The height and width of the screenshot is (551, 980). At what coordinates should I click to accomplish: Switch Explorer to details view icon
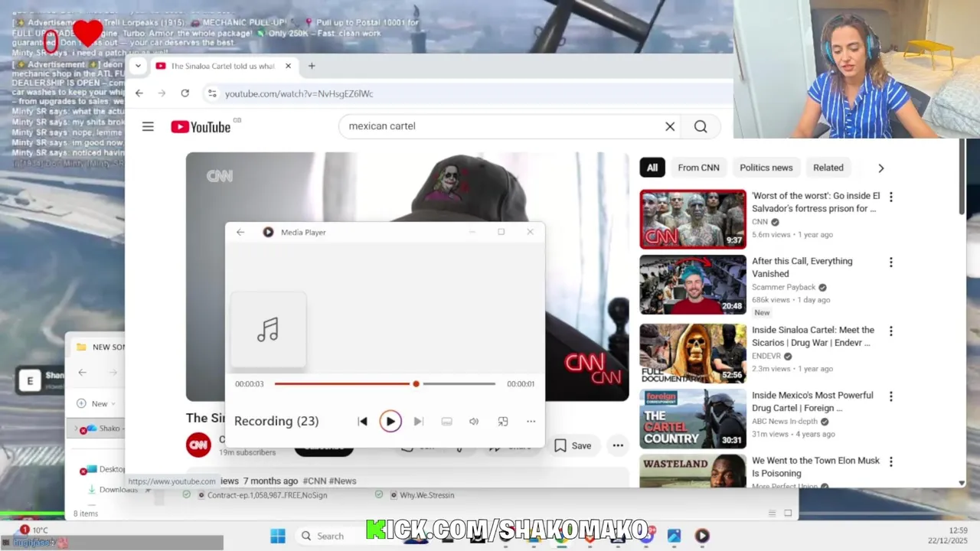point(773,513)
